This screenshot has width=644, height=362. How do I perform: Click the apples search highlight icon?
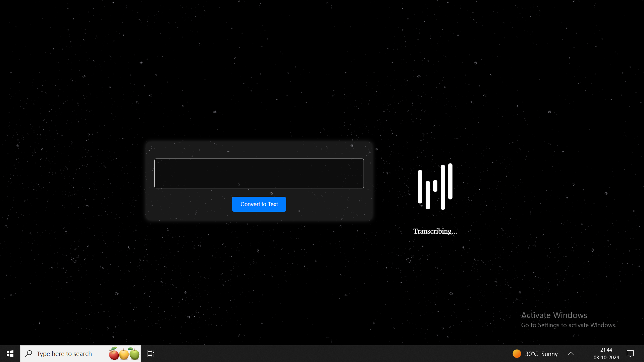[124, 354]
